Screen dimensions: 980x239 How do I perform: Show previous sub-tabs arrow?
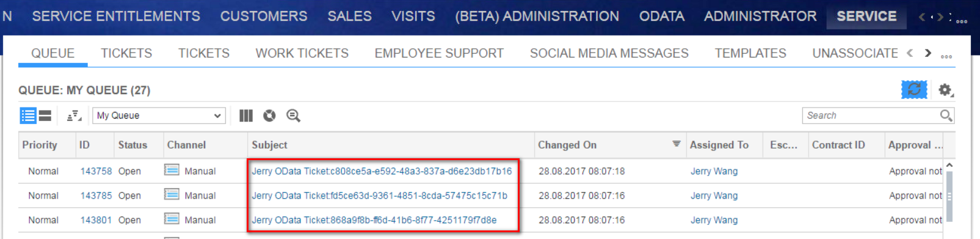[x=910, y=53]
